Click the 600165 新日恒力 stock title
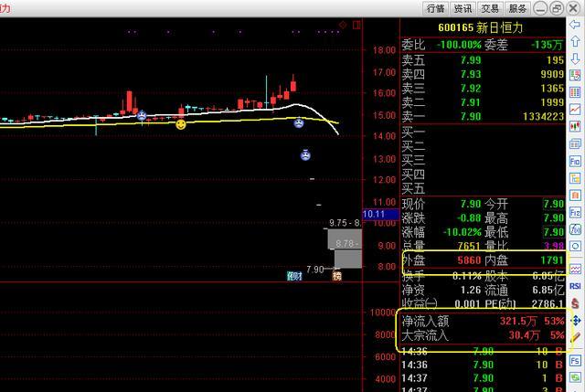Viewport: 585px width, 392px height. (482, 27)
